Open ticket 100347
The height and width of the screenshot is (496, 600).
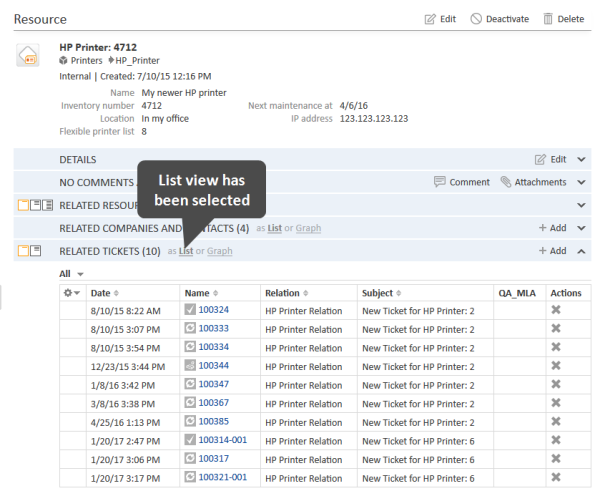(x=214, y=384)
